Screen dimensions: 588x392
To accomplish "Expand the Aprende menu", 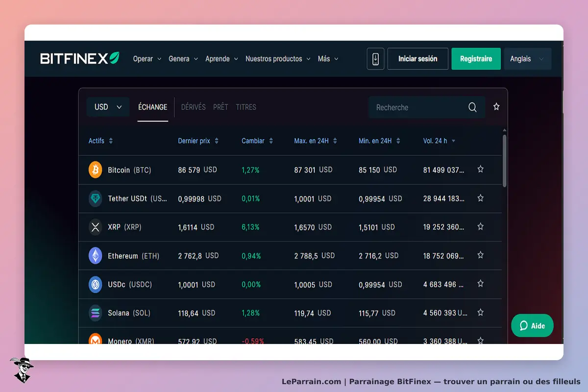I will pos(221,59).
